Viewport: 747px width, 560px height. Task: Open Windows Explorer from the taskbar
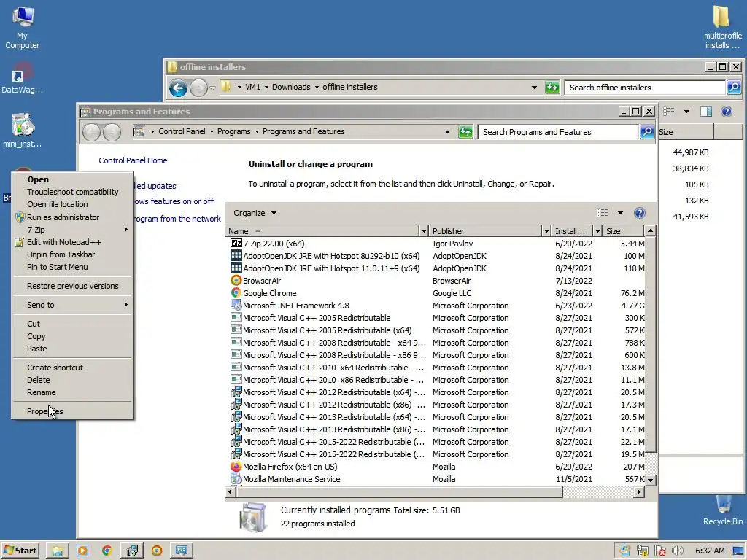tap(58, 551)
